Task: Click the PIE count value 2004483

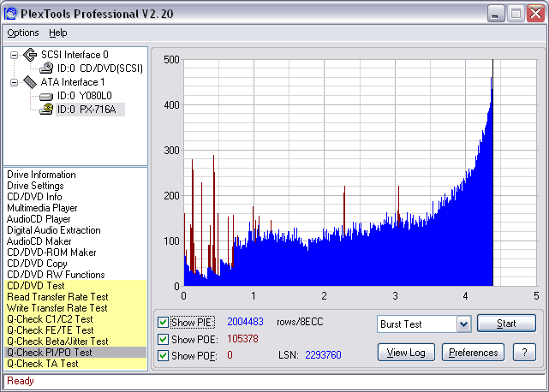Action: 245,322
